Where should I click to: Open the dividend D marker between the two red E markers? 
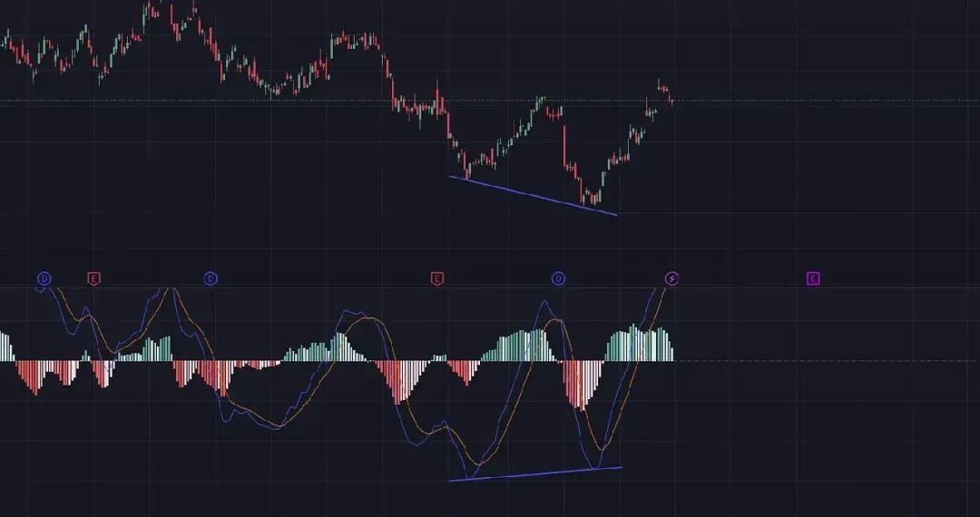click(211, 278)
